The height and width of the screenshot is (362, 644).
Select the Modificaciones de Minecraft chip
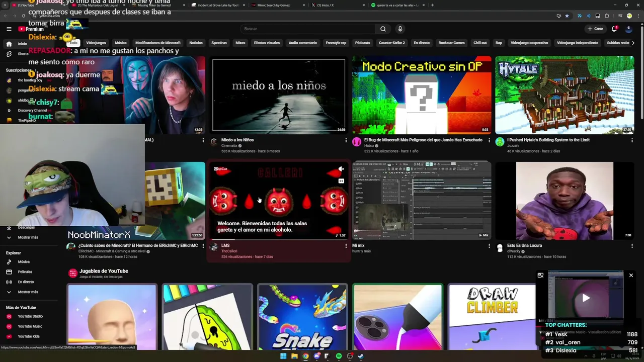(158, 43)
